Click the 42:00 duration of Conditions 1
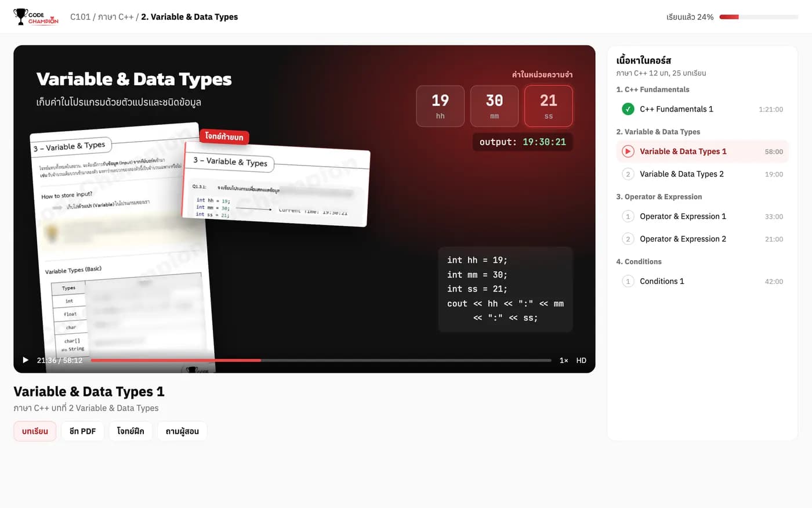Image resolution: width=812 pixels, height=508 pixels. tap(774, 282)
